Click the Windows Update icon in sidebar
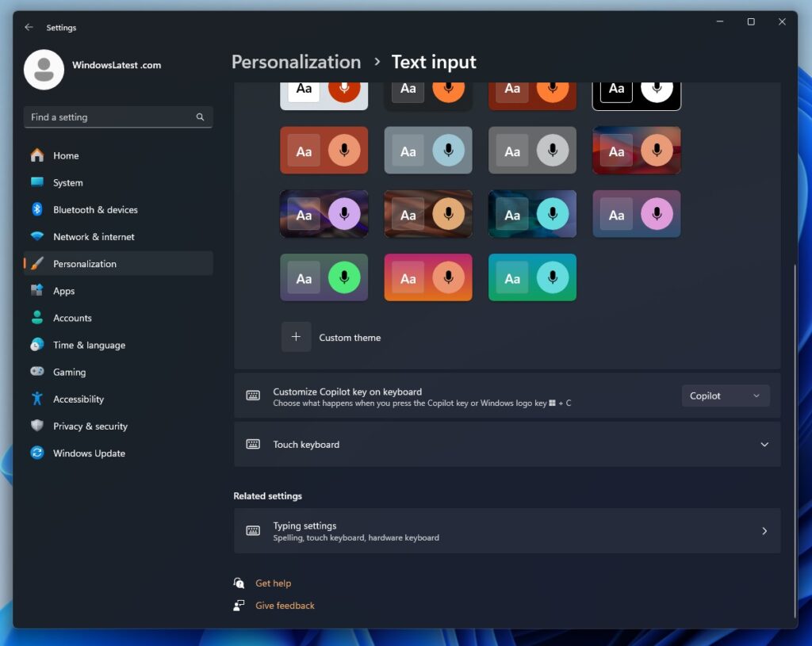 pos(37,453)
